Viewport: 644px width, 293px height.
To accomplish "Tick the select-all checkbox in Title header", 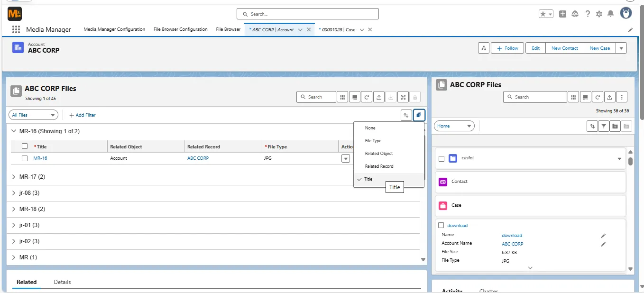I will point(25,146).
